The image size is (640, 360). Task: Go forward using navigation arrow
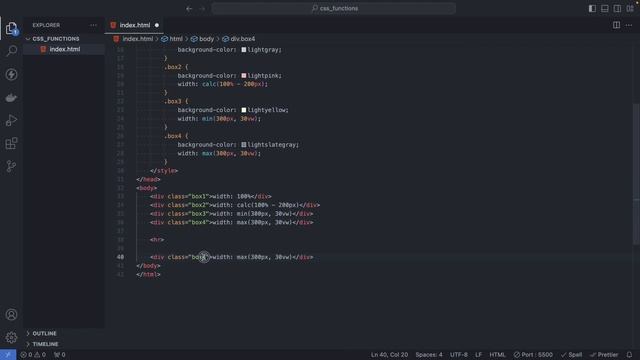click(x=202, y=9)
